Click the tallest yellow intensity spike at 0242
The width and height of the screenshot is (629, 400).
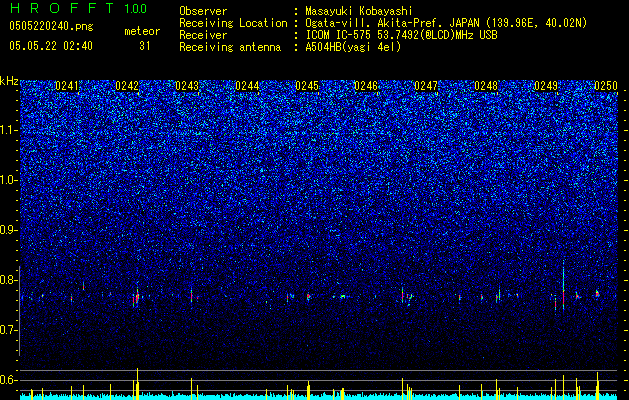coord(137,384)
